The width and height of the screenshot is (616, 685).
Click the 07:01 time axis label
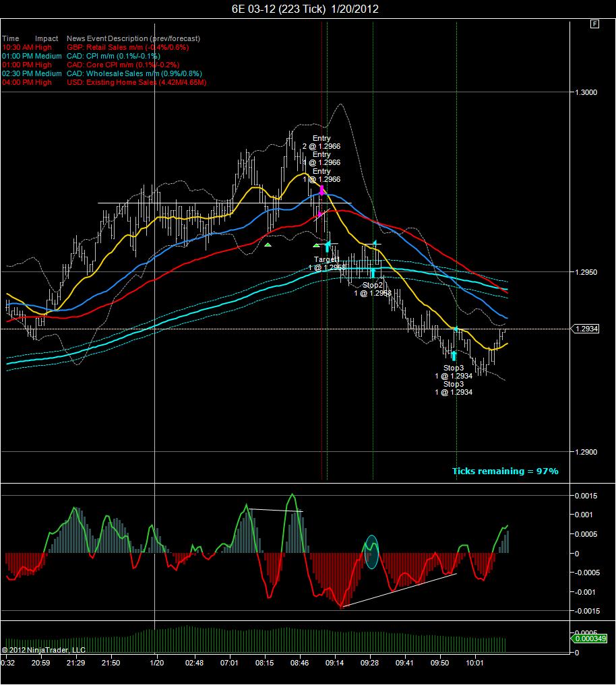pyautogui.click(x=229, y=663)
